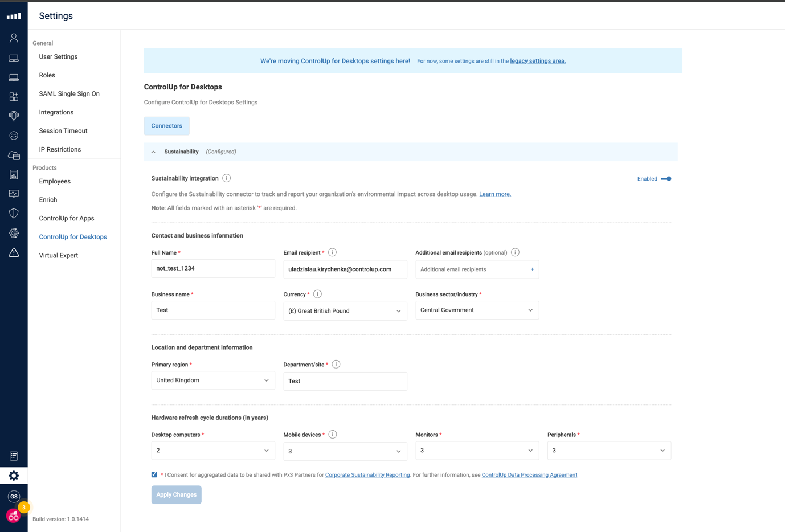The image size is (785, 532).
Task: Toggle the Sustainability Enabled switch
Action: point(666,179)
